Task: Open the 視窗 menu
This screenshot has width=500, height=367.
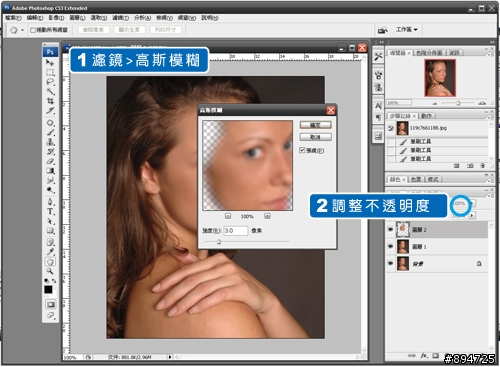Action: 187,18
